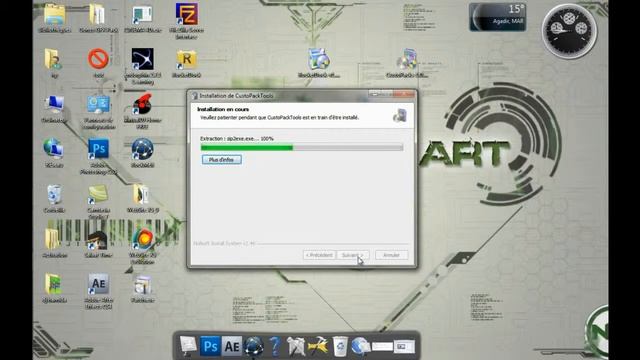Screen dimensions: 640x360
Task: Click the globe network icon in dock
Action: tap(361, 347)
